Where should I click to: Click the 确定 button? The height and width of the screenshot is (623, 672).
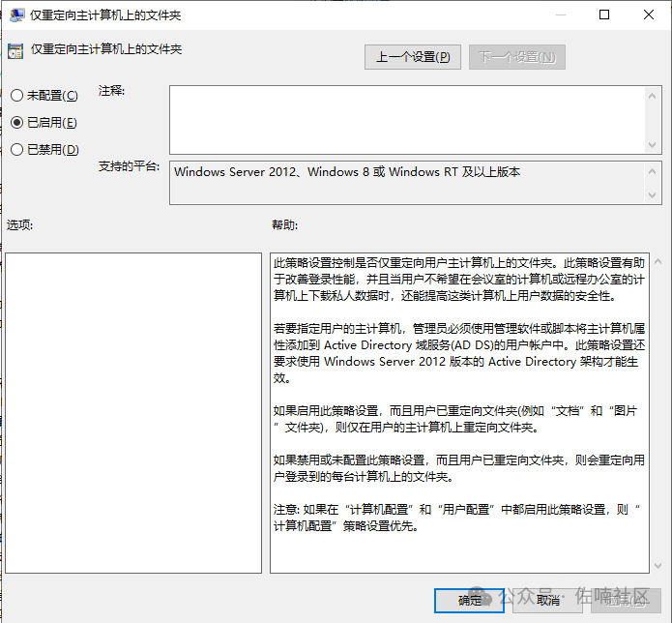(469, 601)
